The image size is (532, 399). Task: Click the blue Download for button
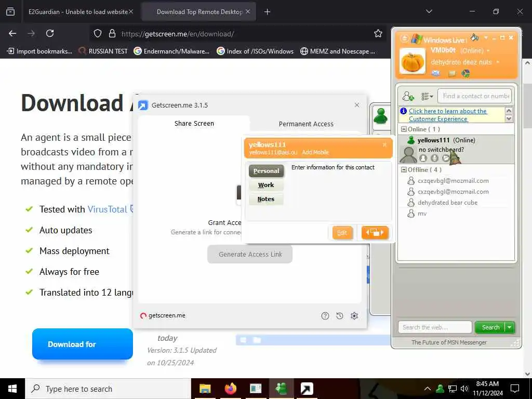point(83,344)
